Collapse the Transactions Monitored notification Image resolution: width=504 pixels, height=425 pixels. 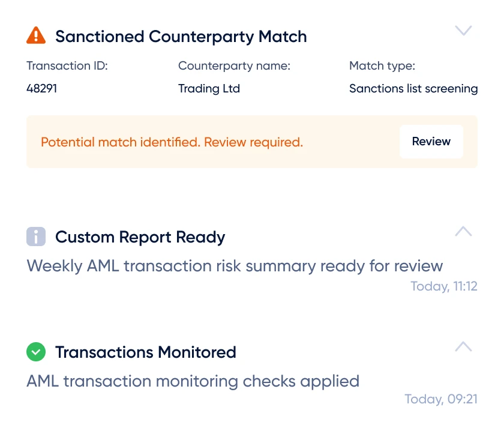tap(463, 346)
